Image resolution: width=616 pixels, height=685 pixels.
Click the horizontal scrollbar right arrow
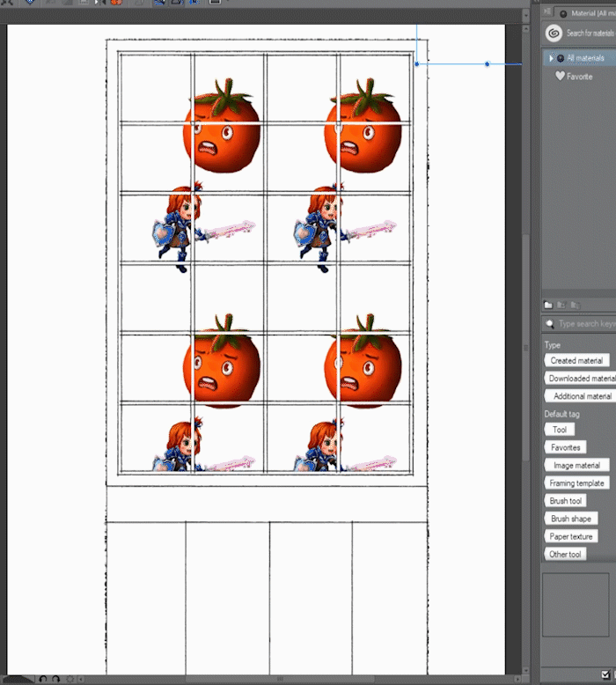(x=517, y=680)
